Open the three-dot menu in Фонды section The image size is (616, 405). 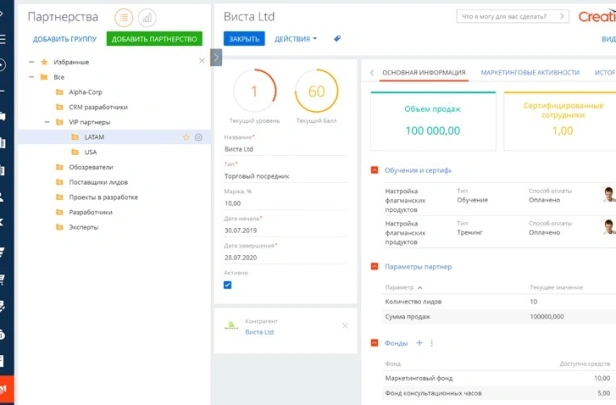(432, 343)
